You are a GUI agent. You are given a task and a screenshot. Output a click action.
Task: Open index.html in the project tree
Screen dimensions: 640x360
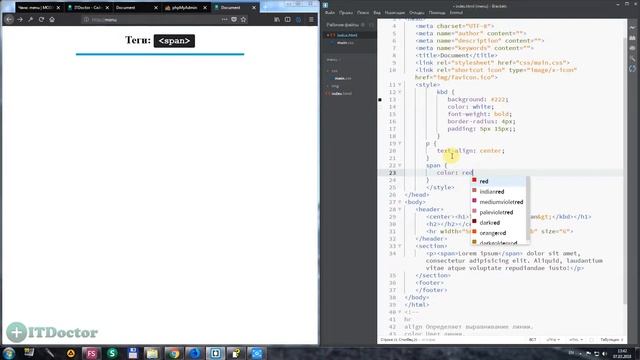tap(341, 93)
